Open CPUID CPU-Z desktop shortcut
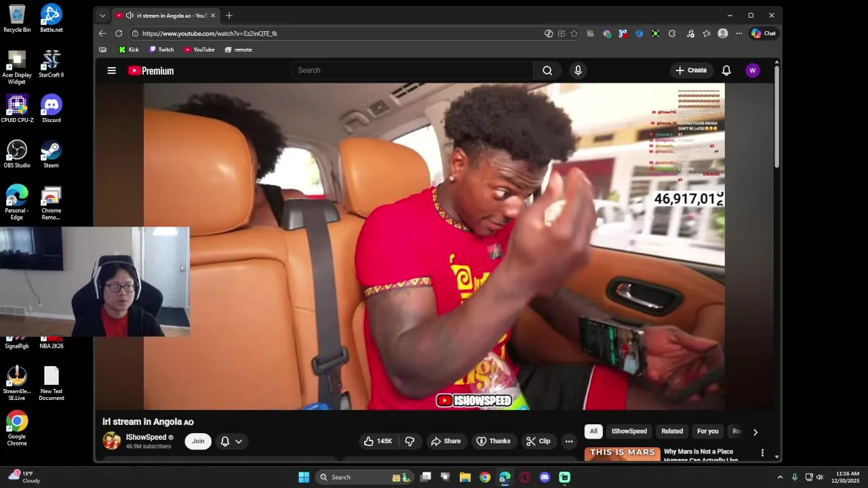 [17, 109]
